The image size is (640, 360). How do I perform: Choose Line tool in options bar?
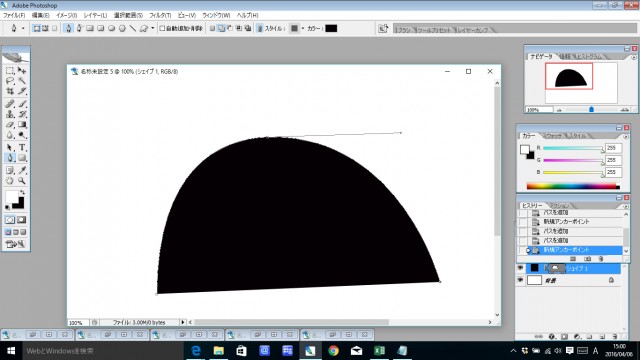pos(133,28)
